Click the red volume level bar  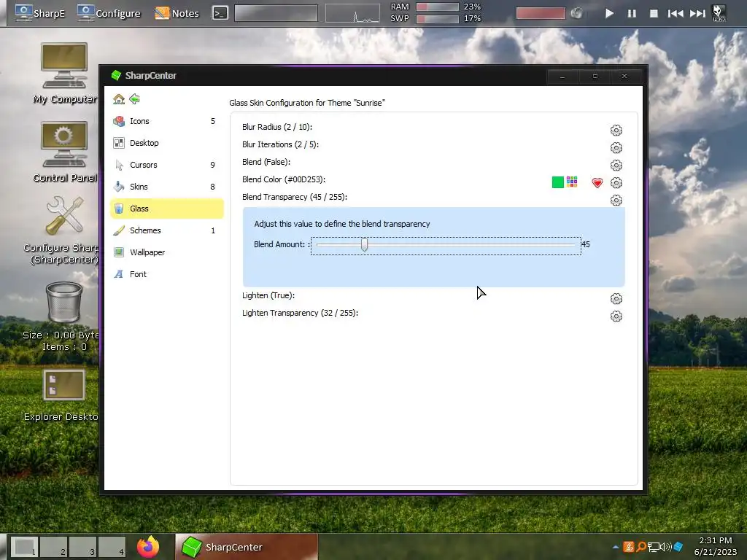click(x=541, y=13)
